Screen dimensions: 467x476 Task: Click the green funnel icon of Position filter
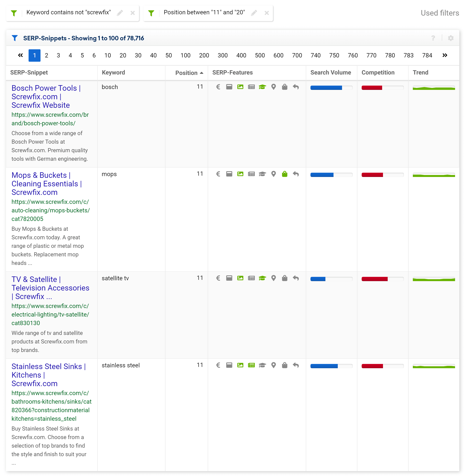tap(151, 13)
